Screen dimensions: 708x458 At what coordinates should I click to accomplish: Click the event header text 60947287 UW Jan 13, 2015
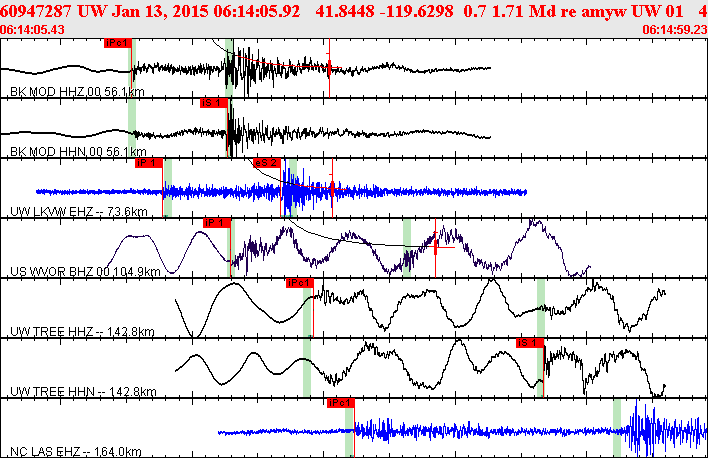[105, 11]
